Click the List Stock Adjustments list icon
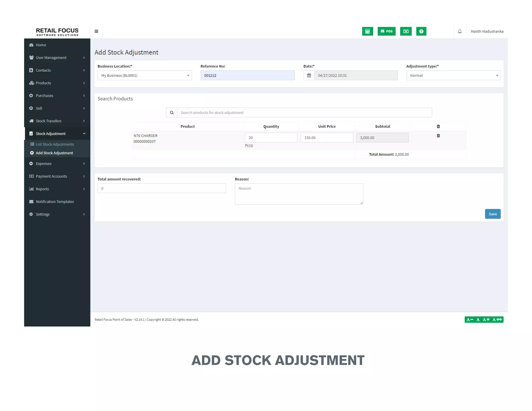This screenshot has width=532, height=411. click(32, 144)
